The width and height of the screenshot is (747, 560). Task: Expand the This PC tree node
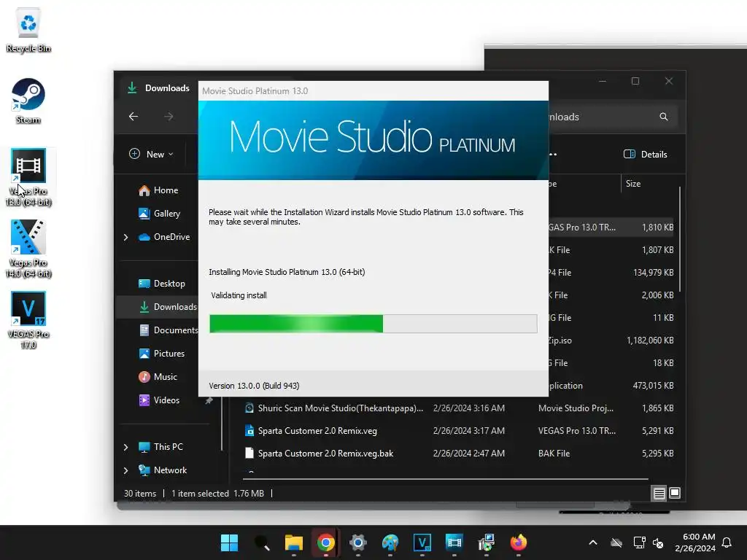125,447
